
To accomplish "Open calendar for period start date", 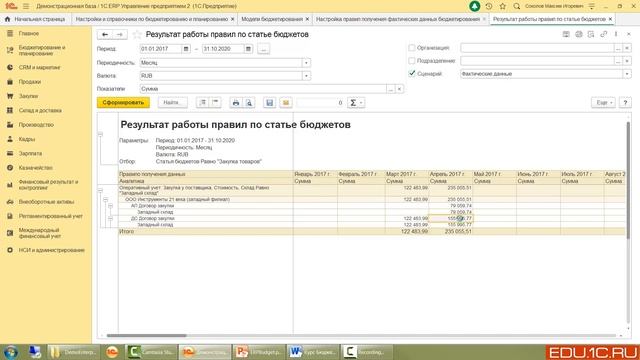I will pyautogui.click(x=186, y=49).
